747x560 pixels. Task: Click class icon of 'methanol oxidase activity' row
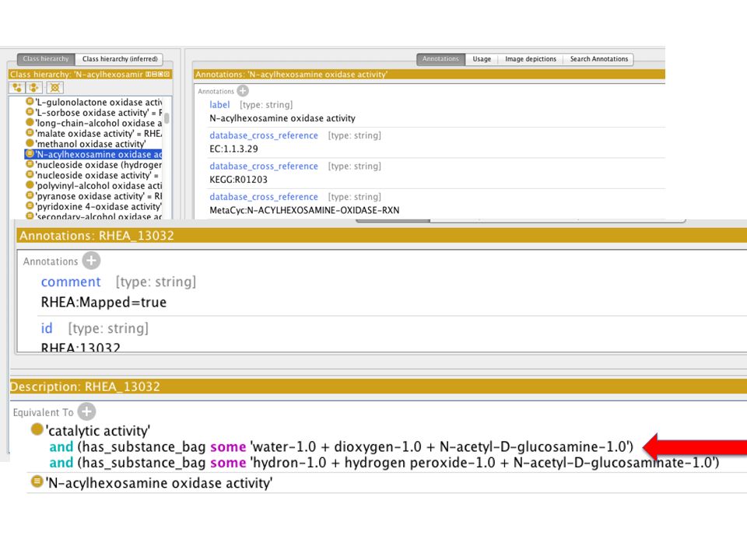30,143
